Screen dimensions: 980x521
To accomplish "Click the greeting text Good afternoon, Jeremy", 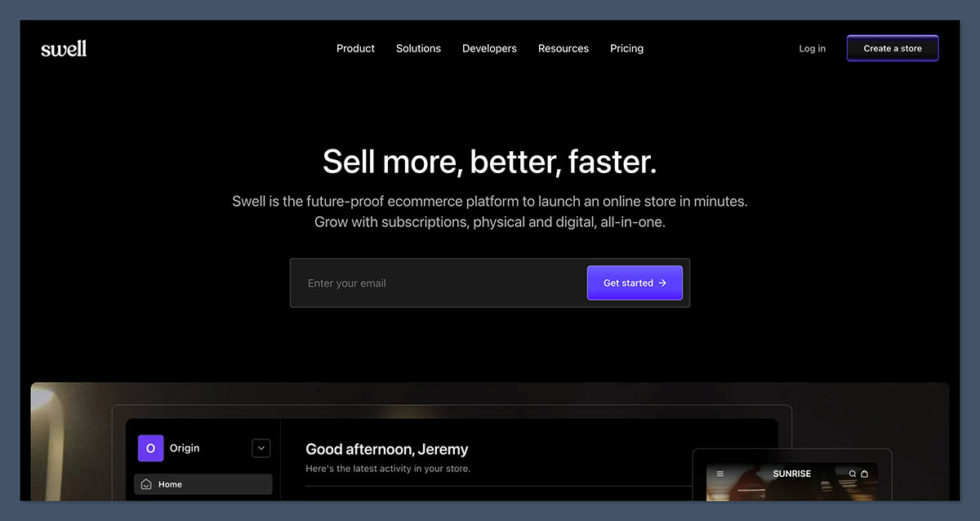I will click(x=386, y=449).
